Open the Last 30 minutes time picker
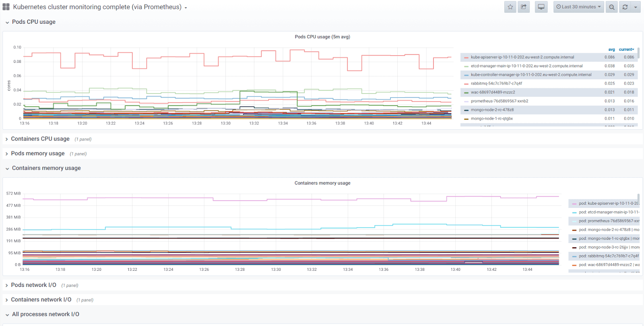Image resolution: width=644 pixels, height=326 pixels. pos(578,7)
